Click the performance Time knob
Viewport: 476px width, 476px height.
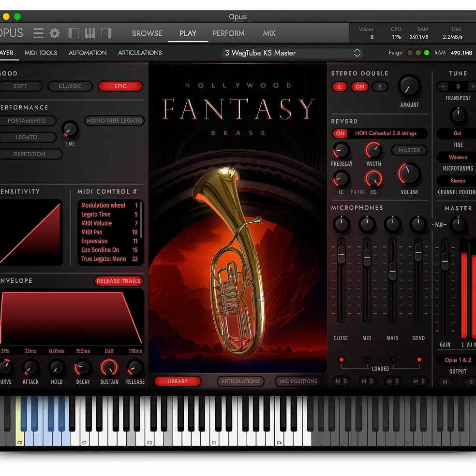(x=70, y=130)
